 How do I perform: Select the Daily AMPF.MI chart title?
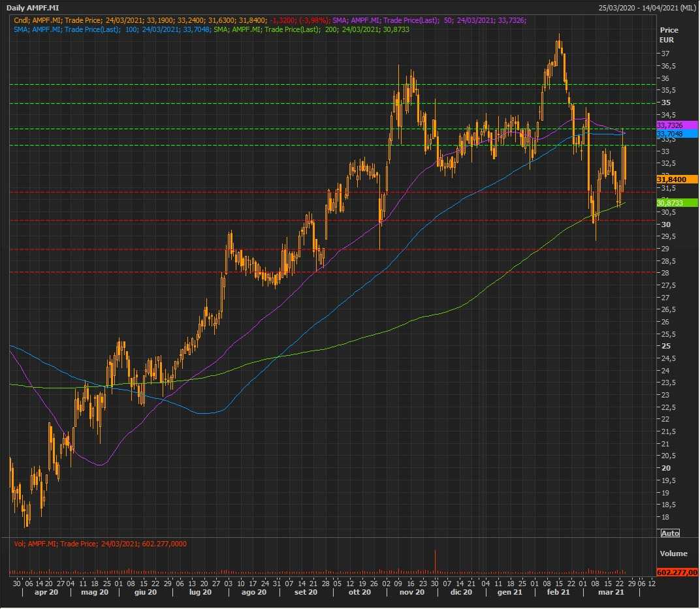click(x=33, y=8)
